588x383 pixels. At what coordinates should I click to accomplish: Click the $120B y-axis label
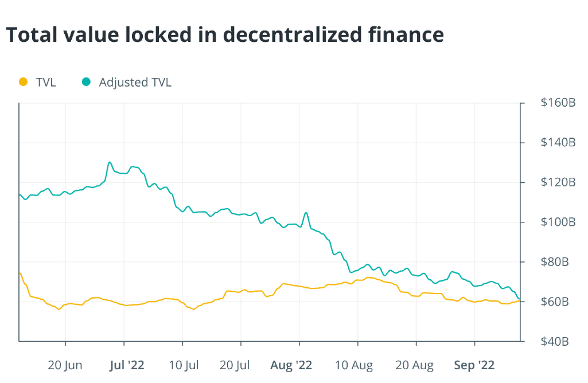click(558, 182)
